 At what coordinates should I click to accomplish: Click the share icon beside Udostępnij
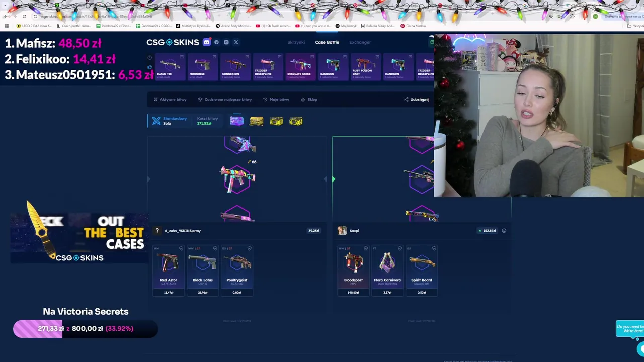(406, 99)
